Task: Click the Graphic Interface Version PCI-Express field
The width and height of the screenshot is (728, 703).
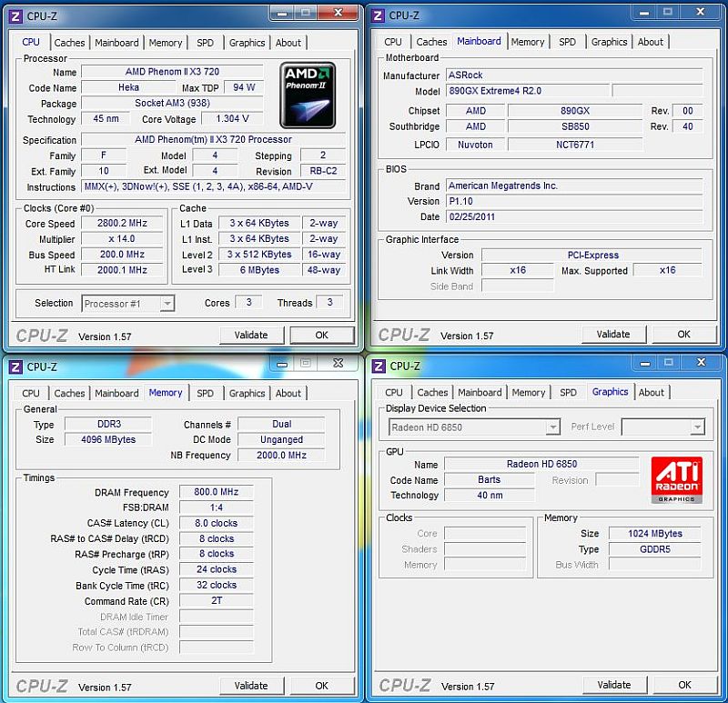Action: pos(592,256)
